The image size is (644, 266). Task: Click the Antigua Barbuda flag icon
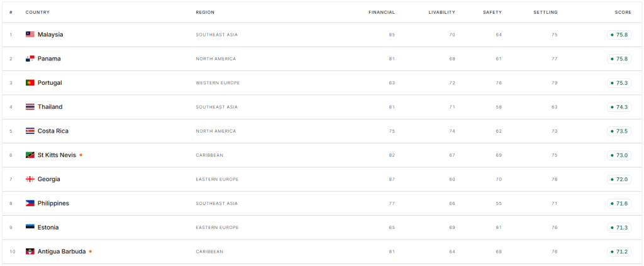pos(30,252)
